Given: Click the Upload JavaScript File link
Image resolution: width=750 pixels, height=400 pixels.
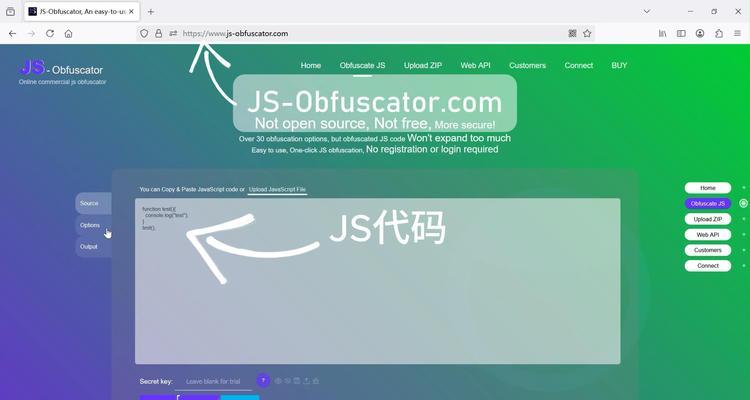Looking at the screenshot, I should (x=277, y=189).
